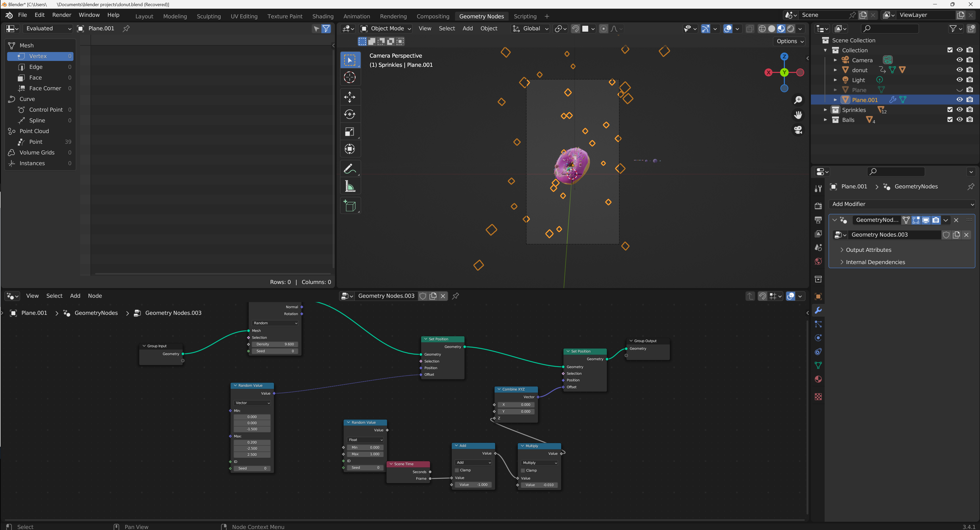Select the Move tool in viewport toolbar

pyautogui.click(x=349, y=97)
